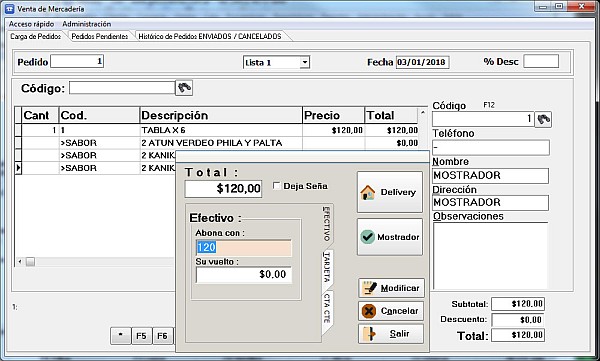Confirm sale with Mostrador button

click(390, 237)
